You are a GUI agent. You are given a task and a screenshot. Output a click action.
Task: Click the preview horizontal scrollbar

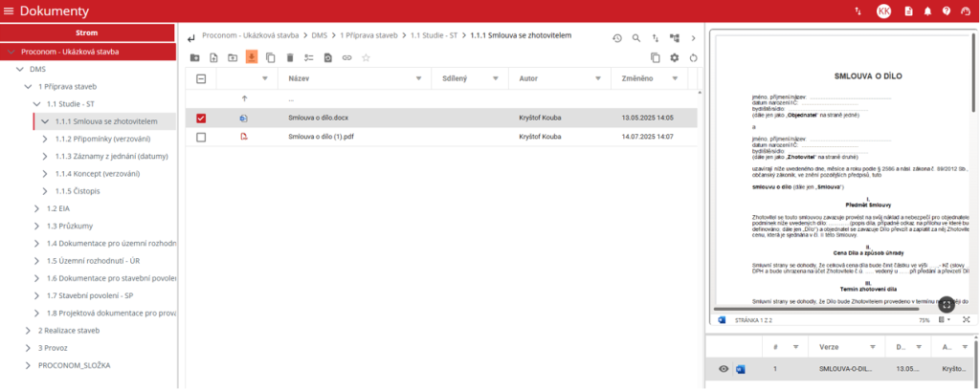[823, 310]
